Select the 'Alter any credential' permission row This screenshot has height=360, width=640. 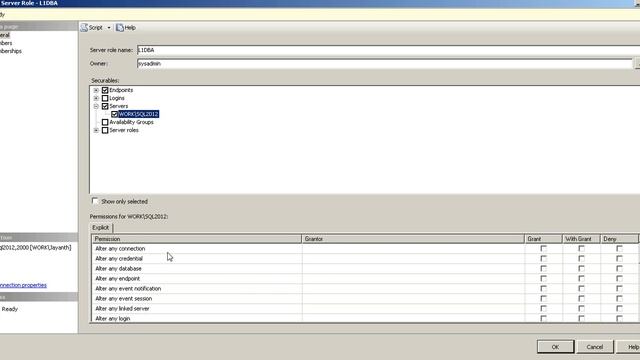pyautogui.click(x=365, y=258)
